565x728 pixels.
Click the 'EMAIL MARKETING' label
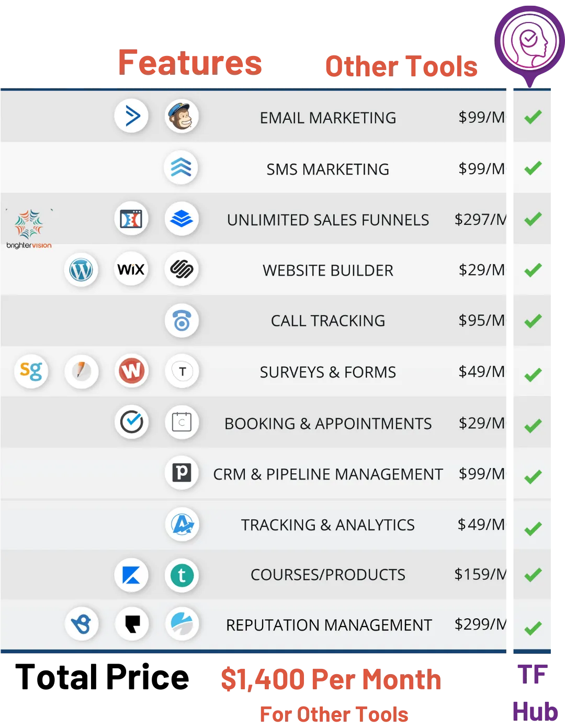[328, 118]
